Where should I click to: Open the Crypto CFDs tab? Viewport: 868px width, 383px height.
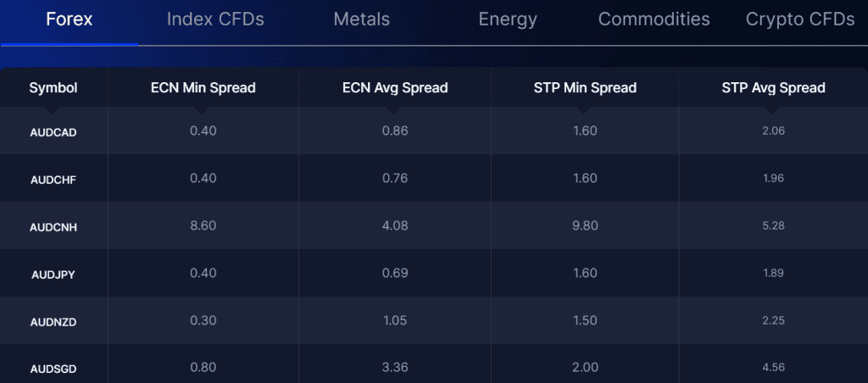click(799, 19)
